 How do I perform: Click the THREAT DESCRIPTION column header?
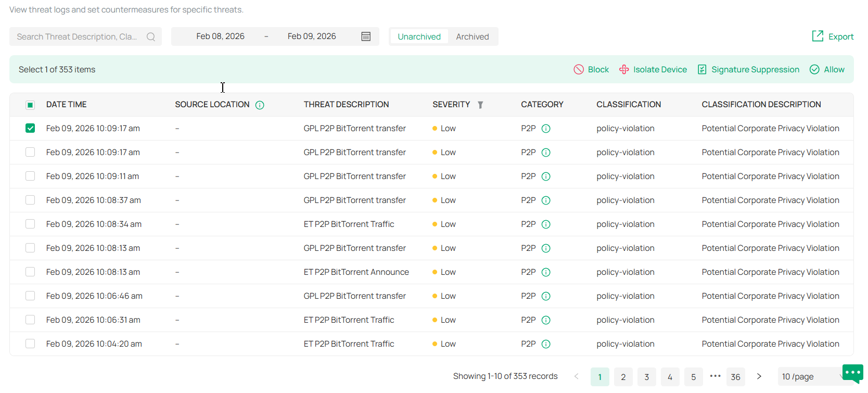[x=347, y=105]
